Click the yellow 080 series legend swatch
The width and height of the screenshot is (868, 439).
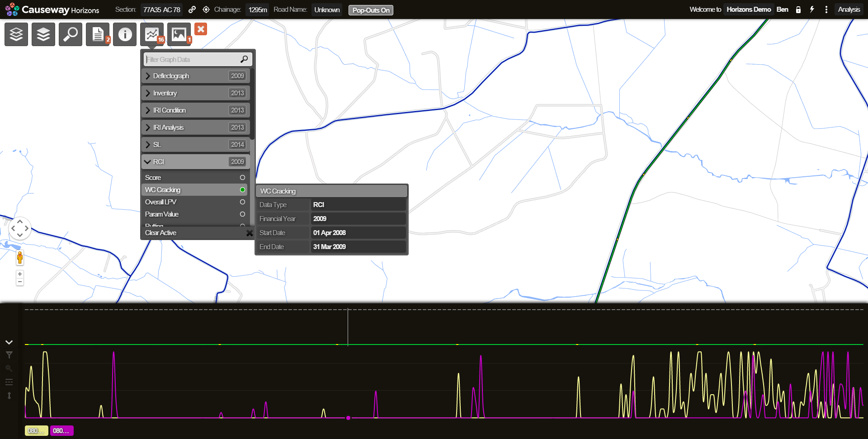[37, 431]
